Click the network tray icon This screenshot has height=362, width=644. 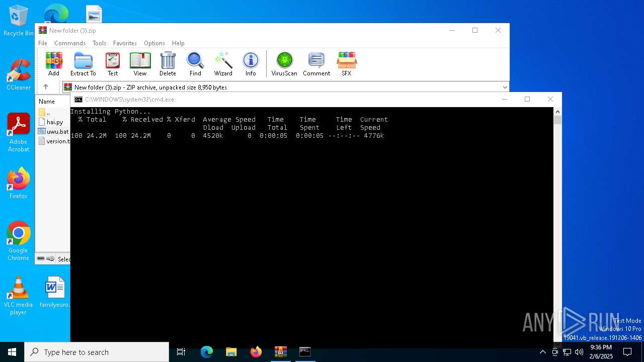pyautogui.click(x=567, y=352)
